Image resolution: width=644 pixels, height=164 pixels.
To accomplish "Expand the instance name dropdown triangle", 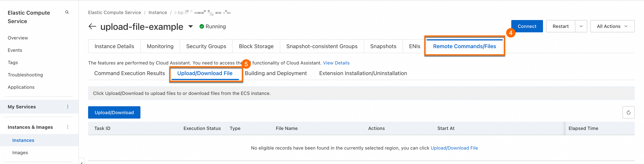I will pyautogui.click(x=190, y=26).
